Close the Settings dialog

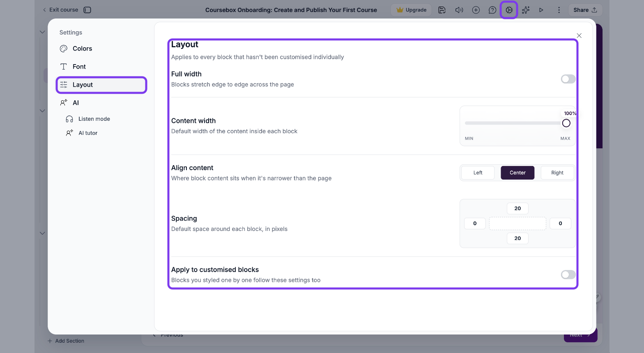pyautogui.click(x=579, y=36)
